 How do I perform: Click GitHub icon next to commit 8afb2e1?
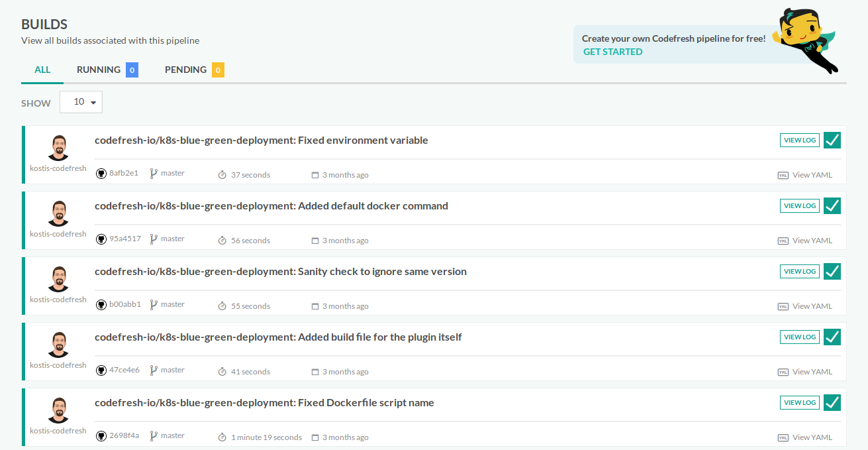point(101,174)
